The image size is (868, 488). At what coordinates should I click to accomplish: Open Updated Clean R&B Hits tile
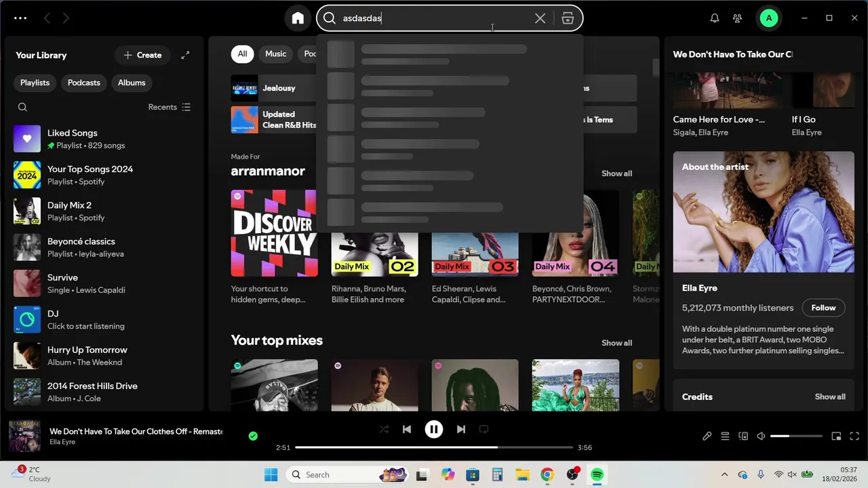tap(273, 120)
